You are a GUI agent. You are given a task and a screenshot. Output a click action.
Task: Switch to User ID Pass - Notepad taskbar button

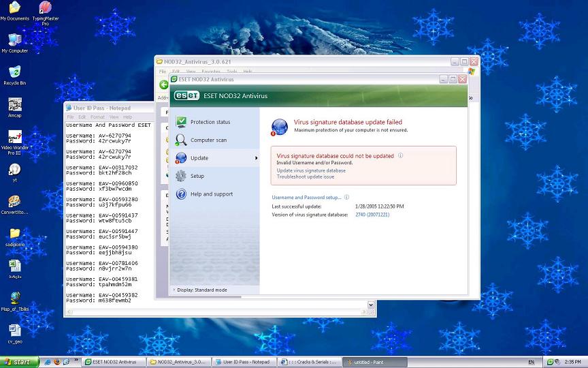(x=244, y=362)
